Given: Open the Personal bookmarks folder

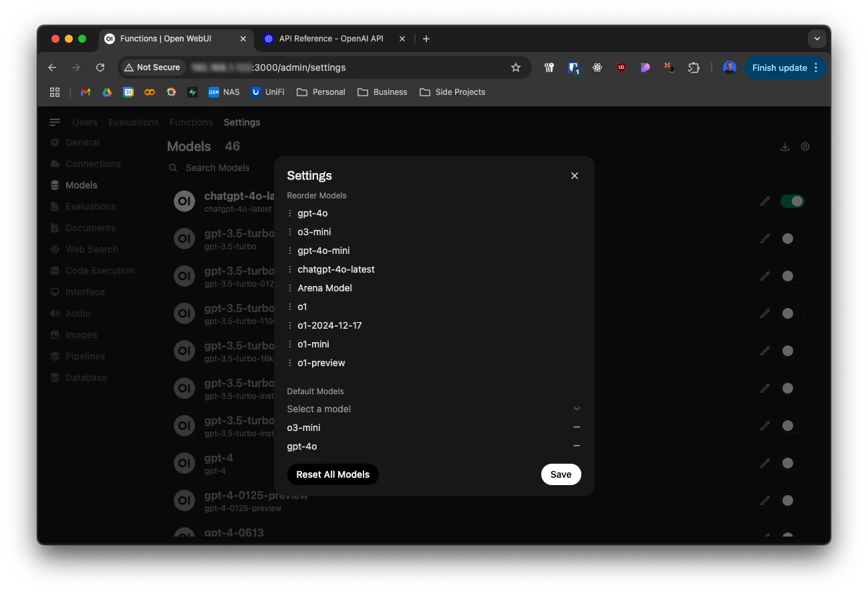Looking at the screenshot, I should (321, 92).
